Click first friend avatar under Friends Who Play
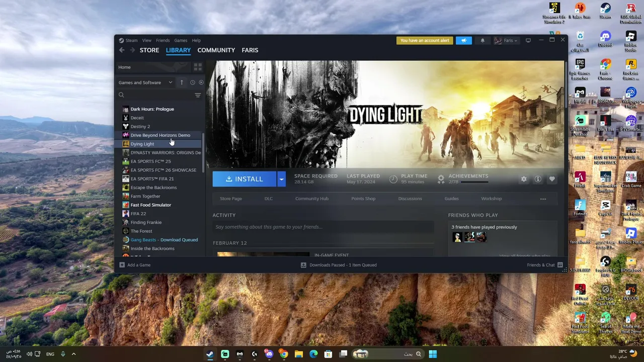 pyautogui.click(x=457, y=237)
